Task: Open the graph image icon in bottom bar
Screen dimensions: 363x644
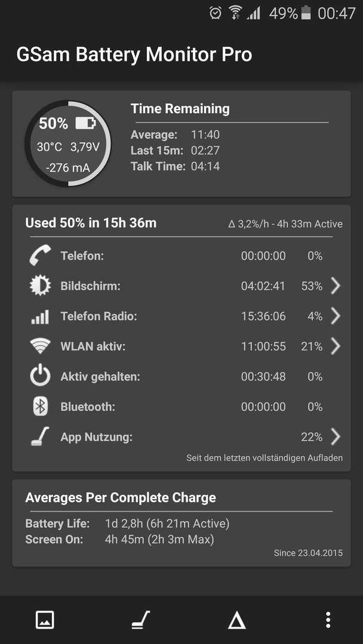Action: click(x=45, y=620)
